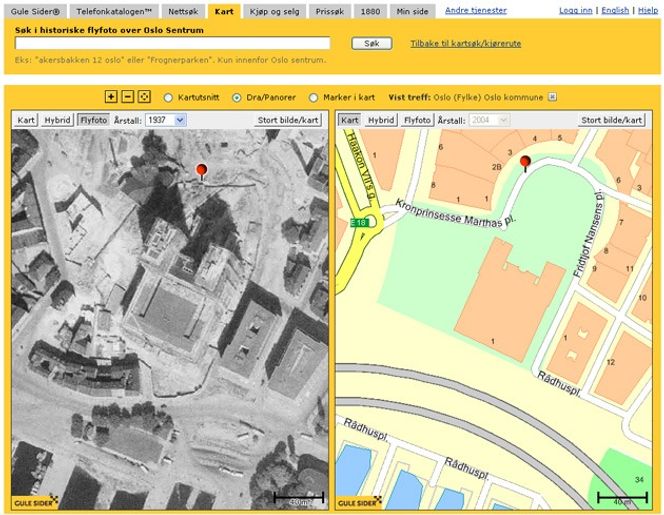Select the Kart tab
Image resolution: width=664 pixels, height=515 pixels.
(224, 12)
